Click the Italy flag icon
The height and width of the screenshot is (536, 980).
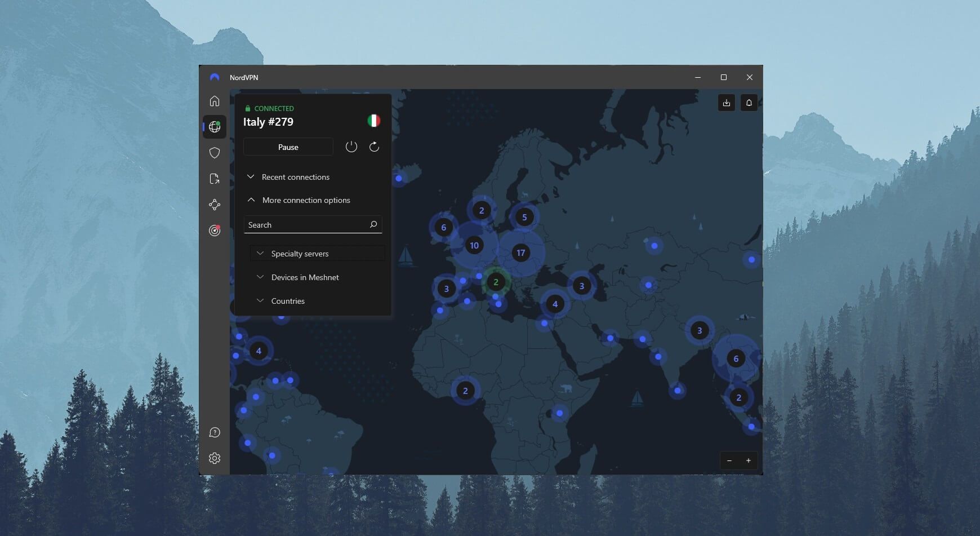373,121
